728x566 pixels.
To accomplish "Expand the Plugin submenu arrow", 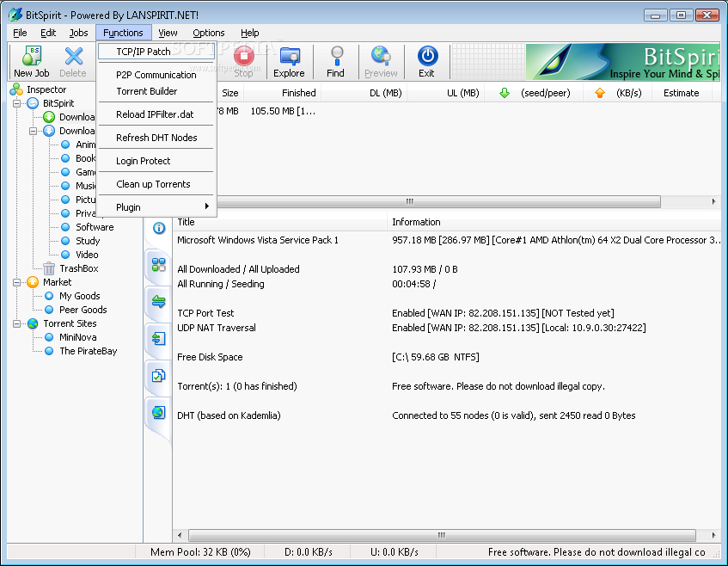I will pos(207,206).
